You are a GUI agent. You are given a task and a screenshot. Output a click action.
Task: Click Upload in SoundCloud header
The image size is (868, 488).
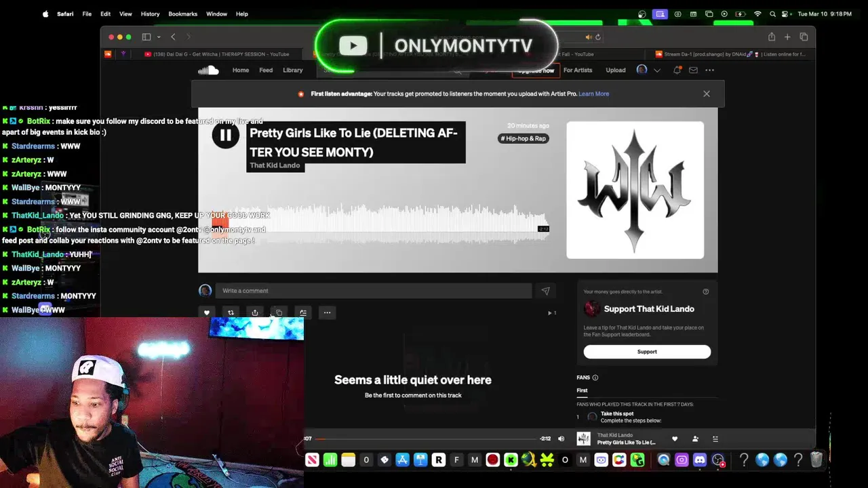616,70
